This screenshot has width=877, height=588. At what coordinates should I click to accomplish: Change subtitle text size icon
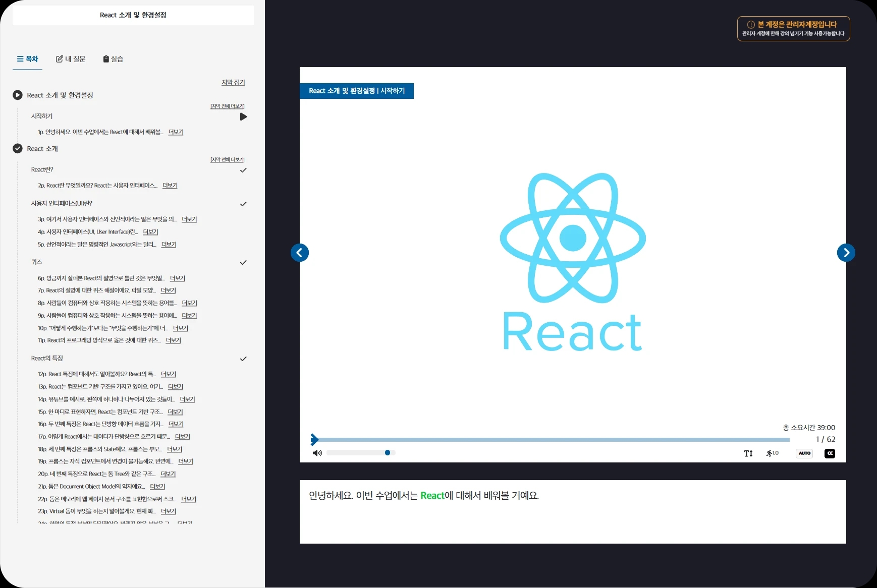[748, 453]
